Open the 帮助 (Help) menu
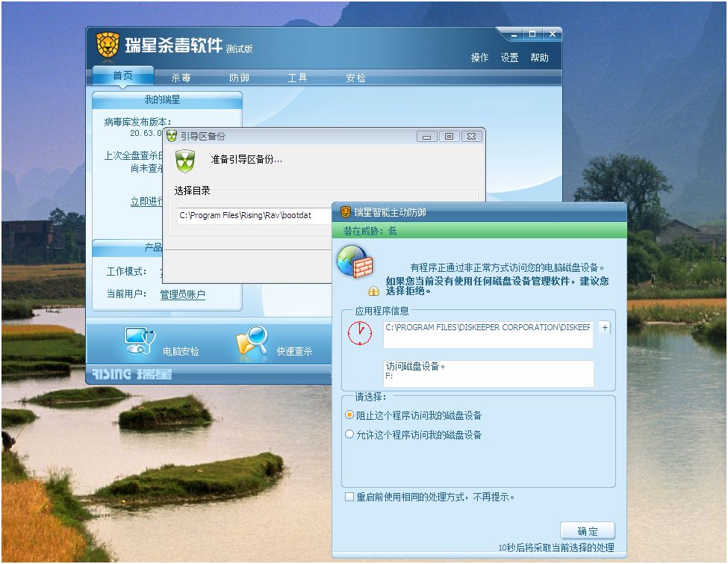 (x=539, y=58)
